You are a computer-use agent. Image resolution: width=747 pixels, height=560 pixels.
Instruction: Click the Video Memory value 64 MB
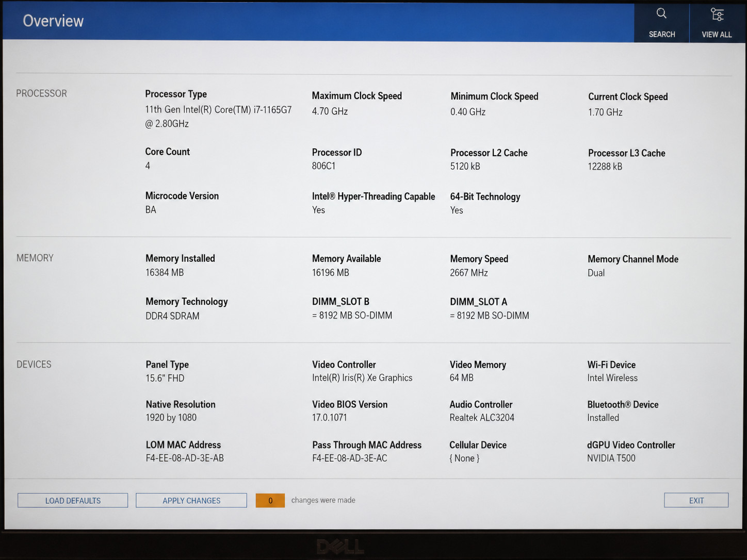click(461, 377)
